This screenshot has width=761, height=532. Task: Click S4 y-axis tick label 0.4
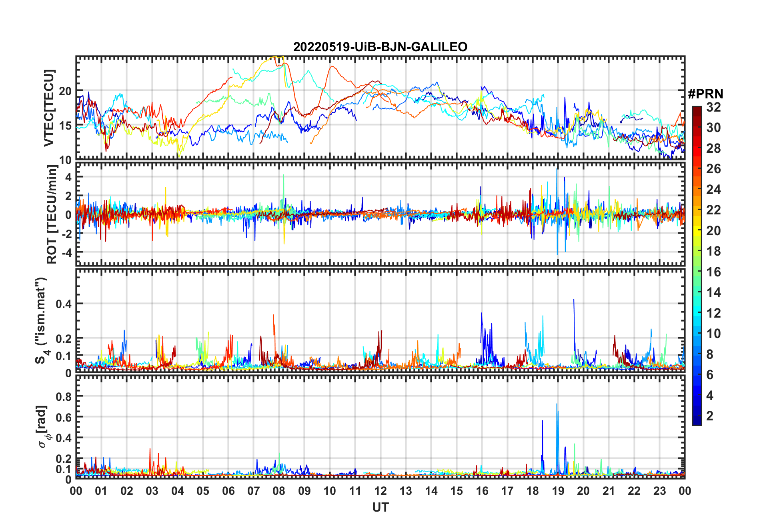coord(64,304)
